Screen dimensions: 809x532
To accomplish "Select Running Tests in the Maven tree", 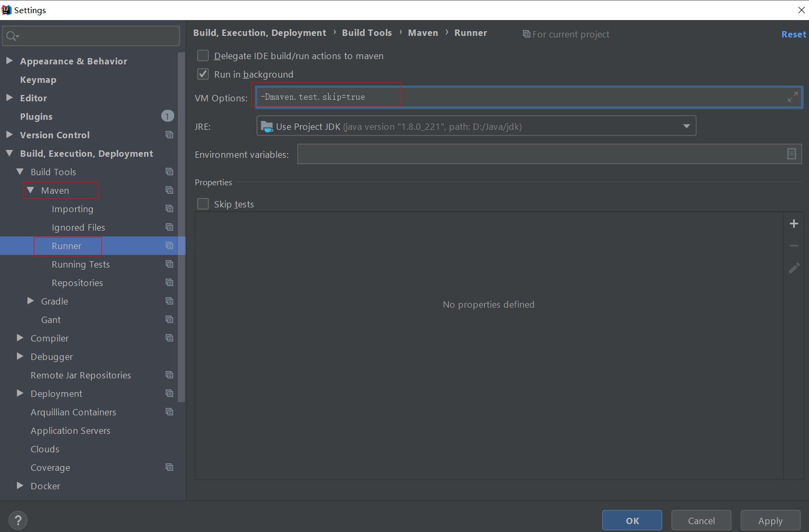I will coord(81,264).
